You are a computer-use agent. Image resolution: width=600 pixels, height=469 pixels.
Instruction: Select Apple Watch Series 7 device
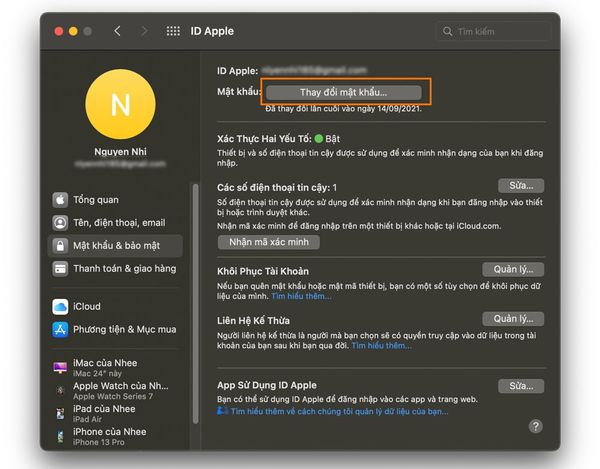[116, 391]
